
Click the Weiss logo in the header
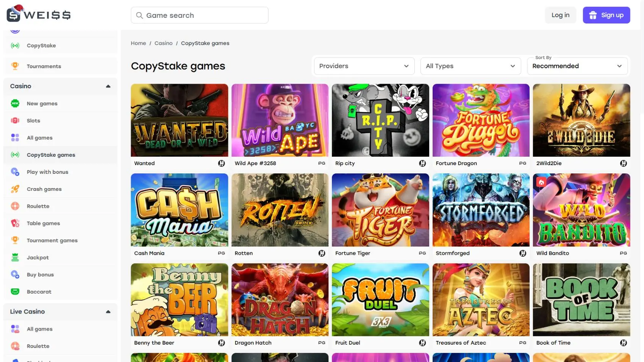coord(39,14)
